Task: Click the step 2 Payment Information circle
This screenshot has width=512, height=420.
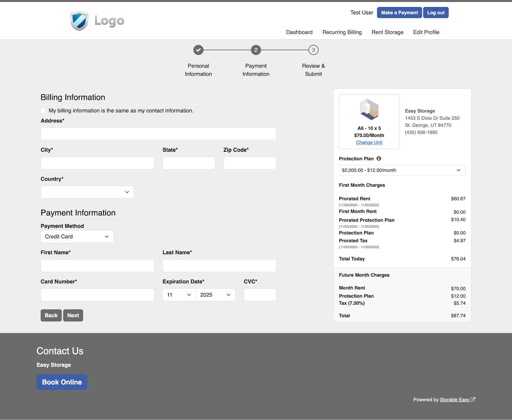Action: [256, 50]
